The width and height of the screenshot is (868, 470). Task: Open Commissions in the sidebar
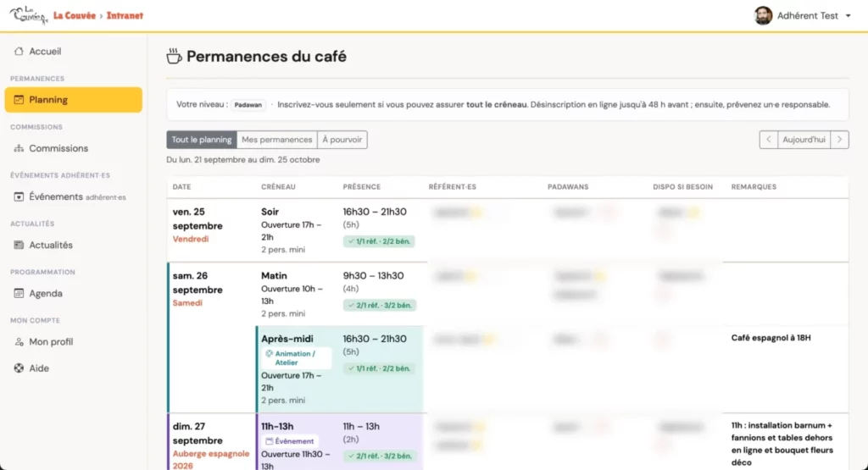click(73, 148)
